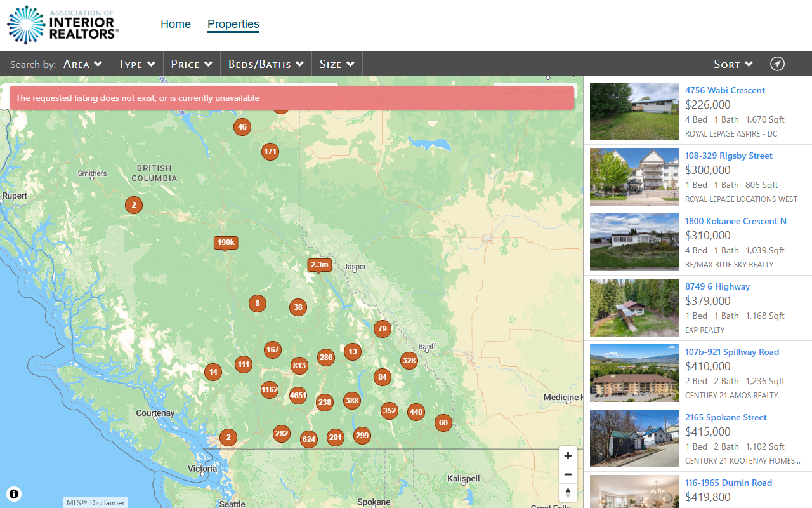
Task: Click the 238 cluster marker
Action: coord(325,403)
